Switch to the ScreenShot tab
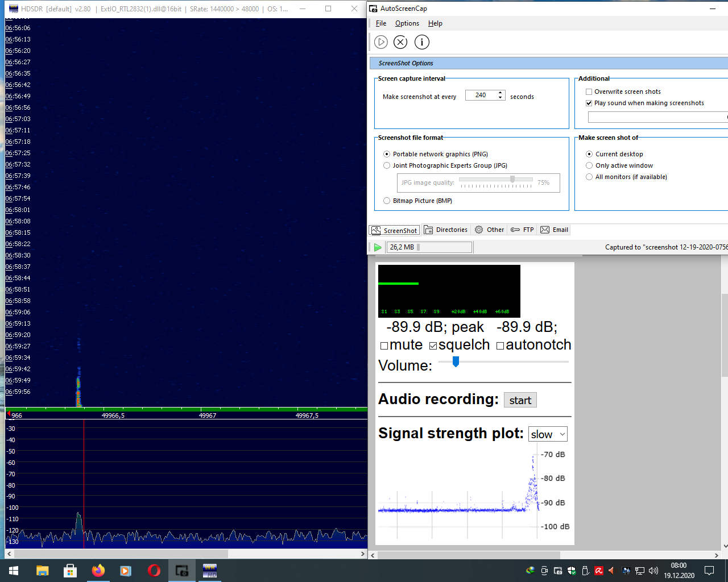This screenshot has height=582, width=728. pos(395,230)
